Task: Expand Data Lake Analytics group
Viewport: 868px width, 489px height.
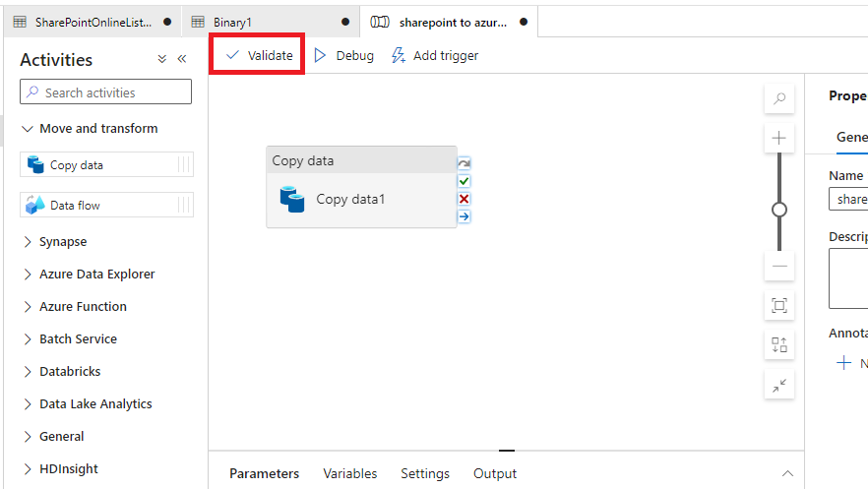Action: [87, 403]
